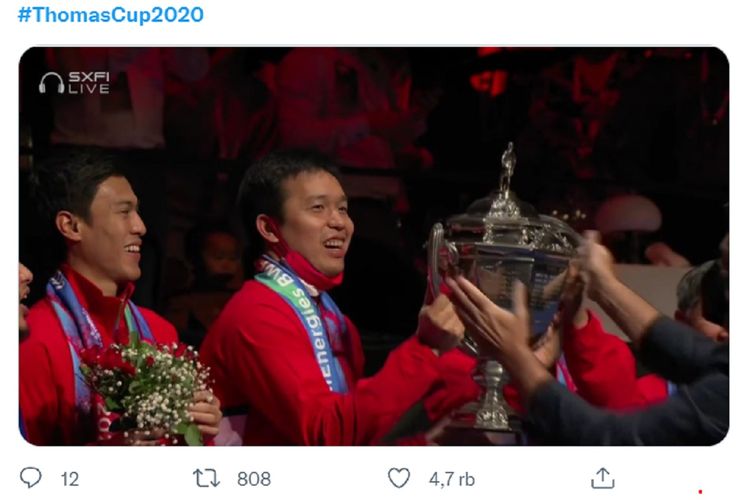
Task: Open the share upload icon
Action: [x=603, y=478]
